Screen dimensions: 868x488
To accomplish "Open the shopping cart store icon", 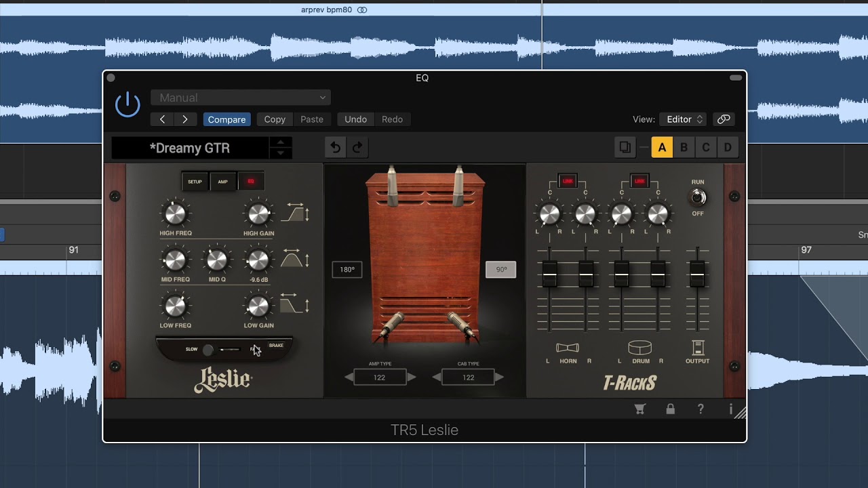I will (639, 409).
